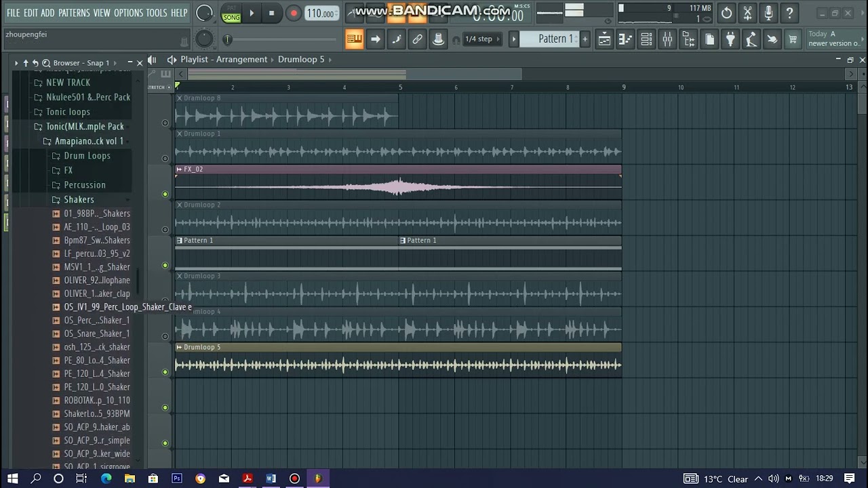The height and width of the screenshot is (488, 868).
Task: Click the touch controllers hand icon
Action: point(772,39)
